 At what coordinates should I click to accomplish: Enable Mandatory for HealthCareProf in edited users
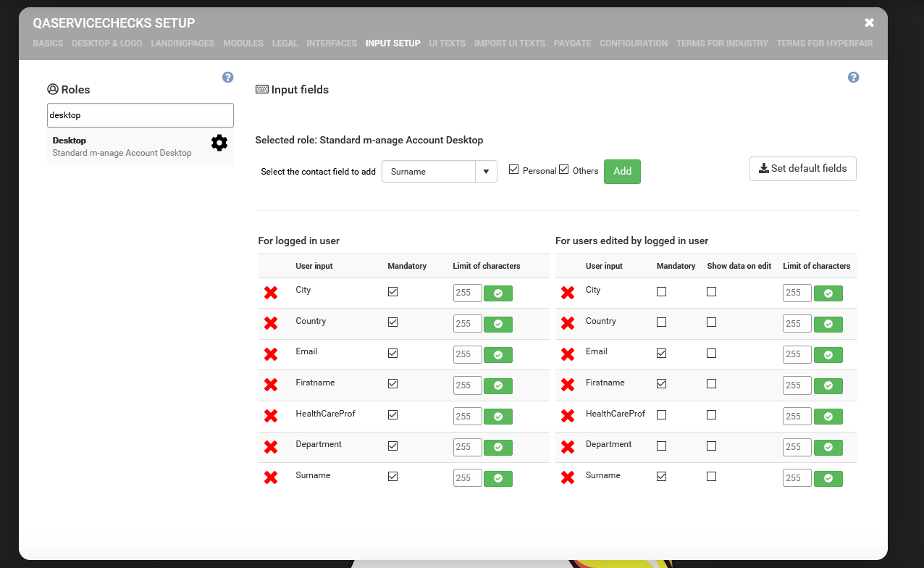pyautogui.click(x=661, y=414)
